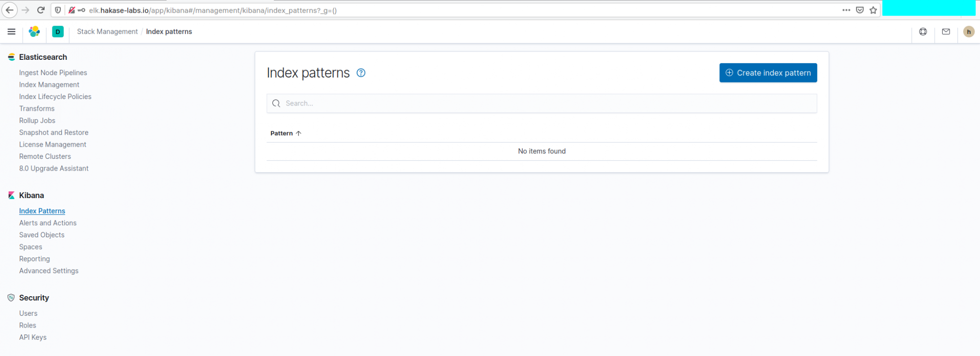Bookmark this page with star icon

pyautogui.click(x=873, y=10)
